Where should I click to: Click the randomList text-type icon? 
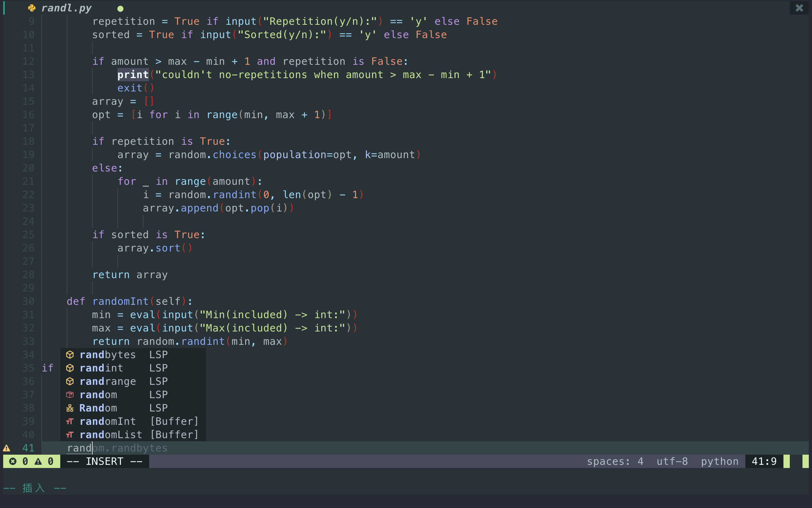point(70,435)
